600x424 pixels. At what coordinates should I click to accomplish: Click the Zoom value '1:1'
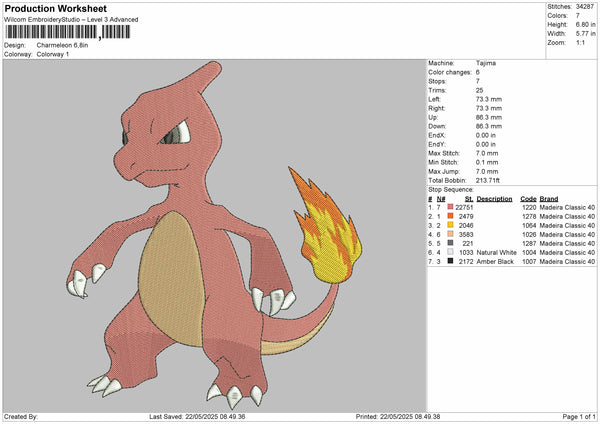pyautogui.click(x=580, y=42)
